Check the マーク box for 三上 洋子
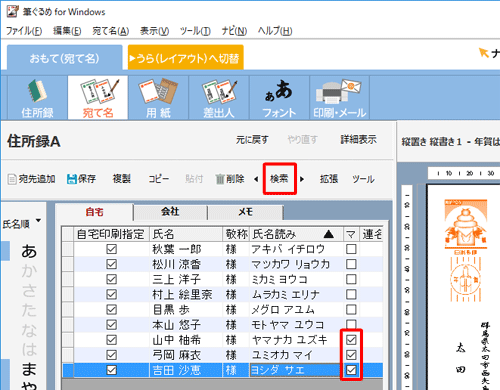The image size is (500, 390). click(351, 279)
